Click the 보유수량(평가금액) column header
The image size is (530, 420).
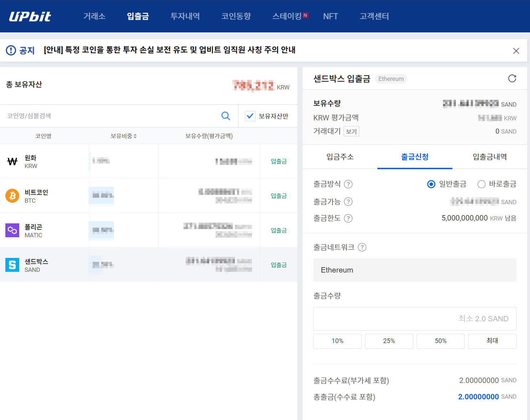tap(209, 136)
